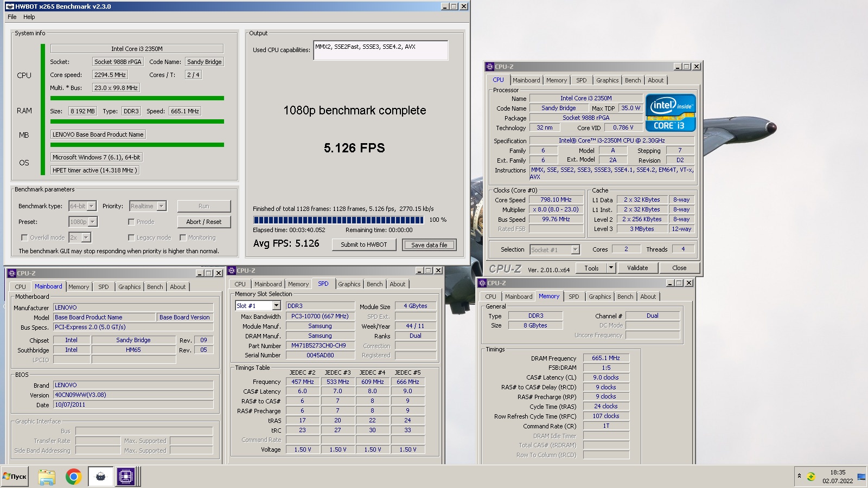Click the Close button in CPU-Z
The image size is (868, 488).
tap(679, 268)
